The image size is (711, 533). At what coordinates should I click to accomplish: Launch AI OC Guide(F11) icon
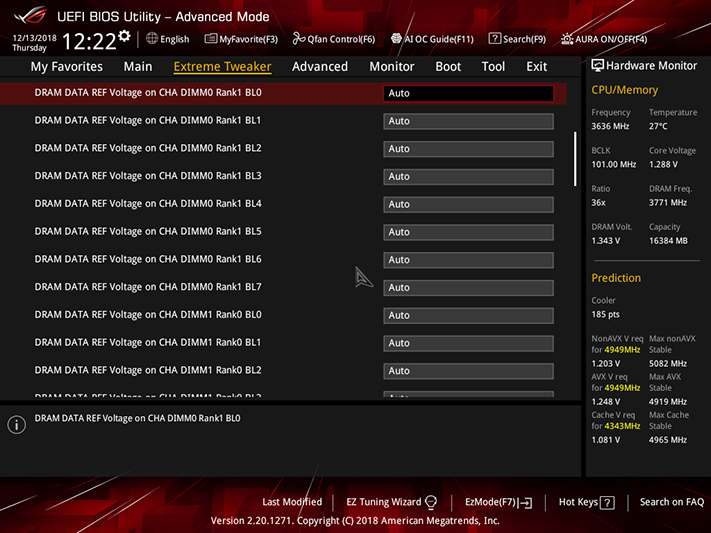tap(396, 39)
